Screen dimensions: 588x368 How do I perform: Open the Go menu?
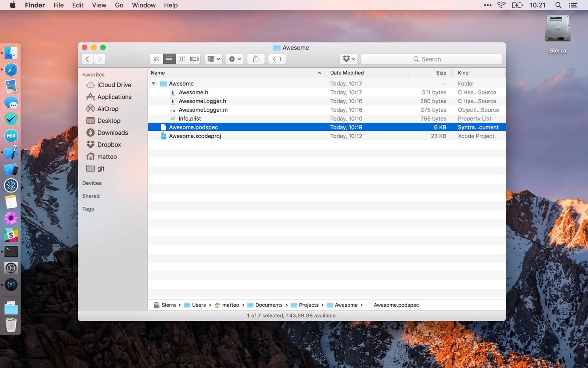[x=119, y=5]
